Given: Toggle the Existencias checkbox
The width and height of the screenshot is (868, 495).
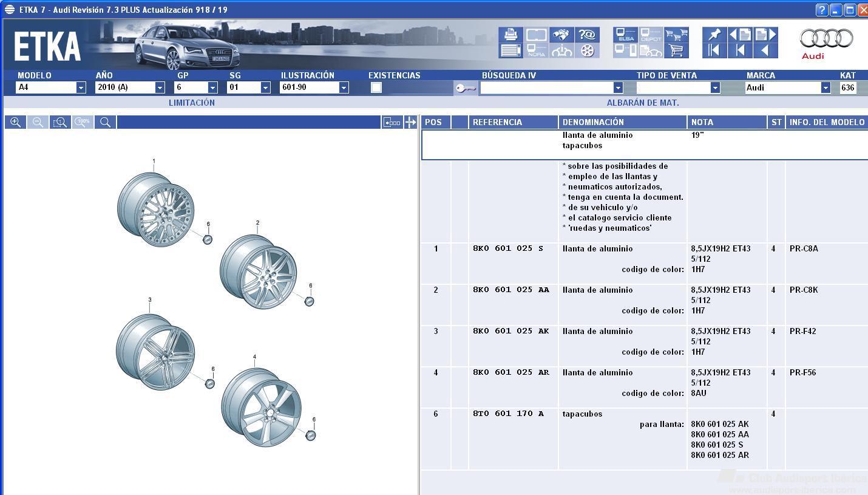Looking at the screenshot, I should tap(376, 87).
